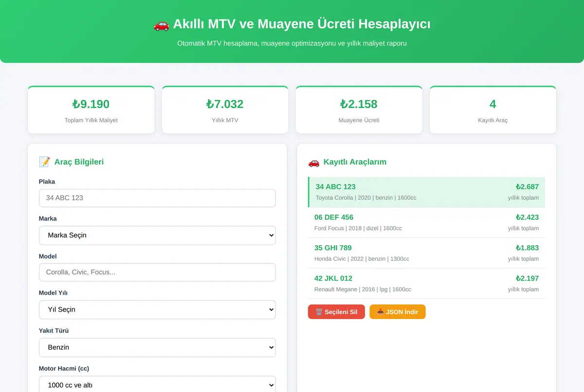Click the Muayene Ücreti stat card
The image size is (584, 392).
click(x=359, y=110)
